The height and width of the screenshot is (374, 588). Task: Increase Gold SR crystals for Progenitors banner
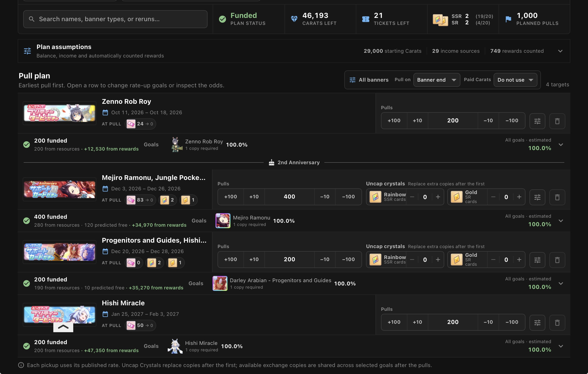[519, 260]
